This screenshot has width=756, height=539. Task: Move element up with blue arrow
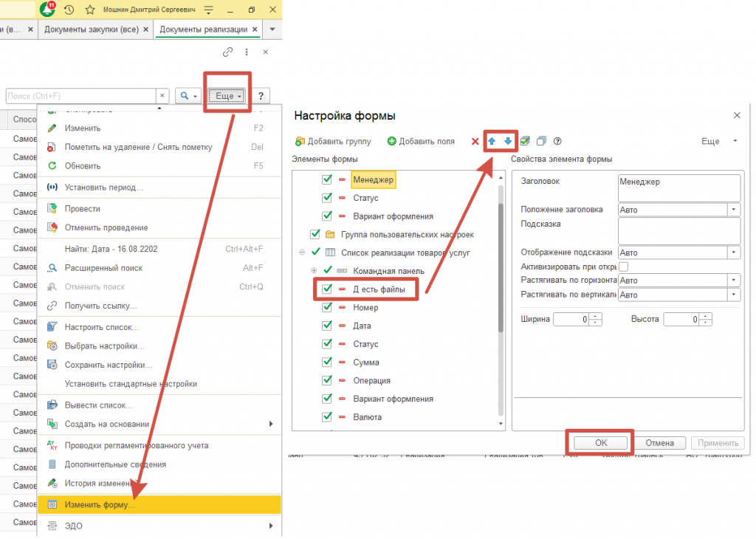click(x=492, y=141)
